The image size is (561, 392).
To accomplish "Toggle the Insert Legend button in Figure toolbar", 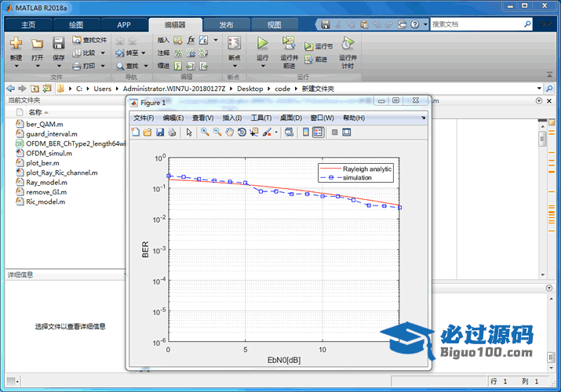I will click(x=318, y=132).
